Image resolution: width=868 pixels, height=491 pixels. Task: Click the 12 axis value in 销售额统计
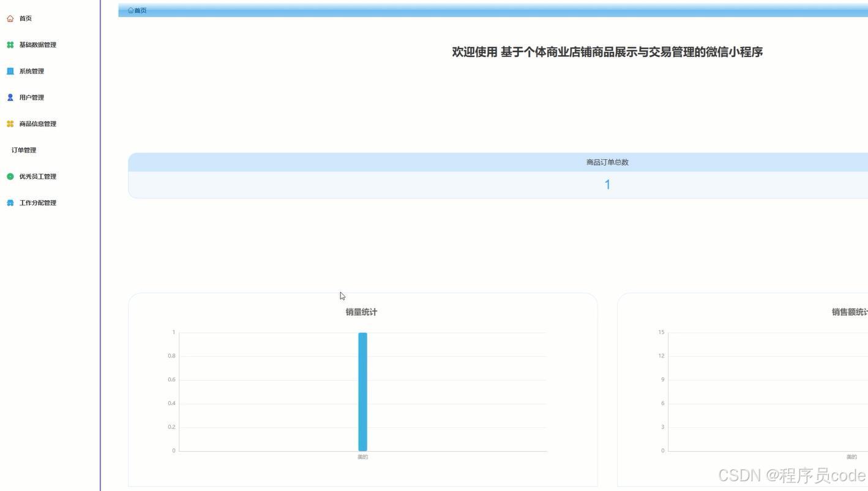661,356
